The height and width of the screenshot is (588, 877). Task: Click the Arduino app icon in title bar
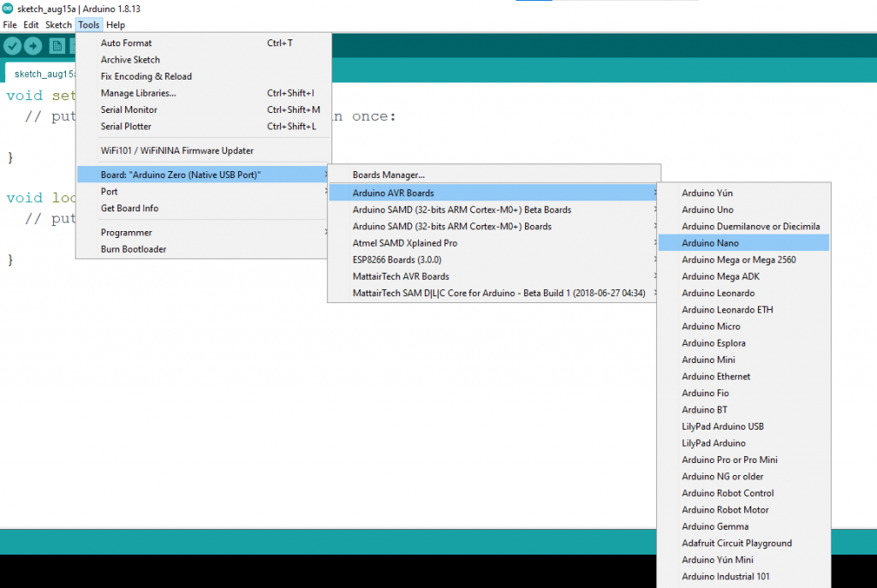(7, 9)
